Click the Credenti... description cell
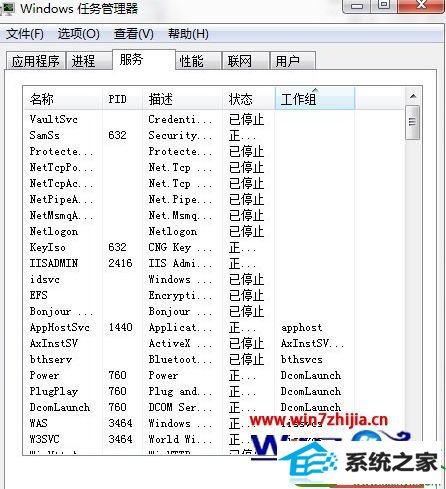 pos(180,119)
